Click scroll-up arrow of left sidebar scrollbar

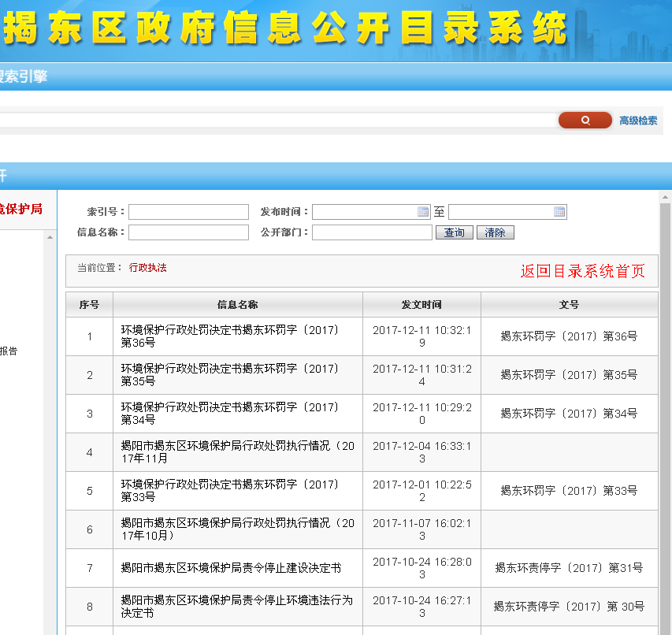(x=50, y=237)
